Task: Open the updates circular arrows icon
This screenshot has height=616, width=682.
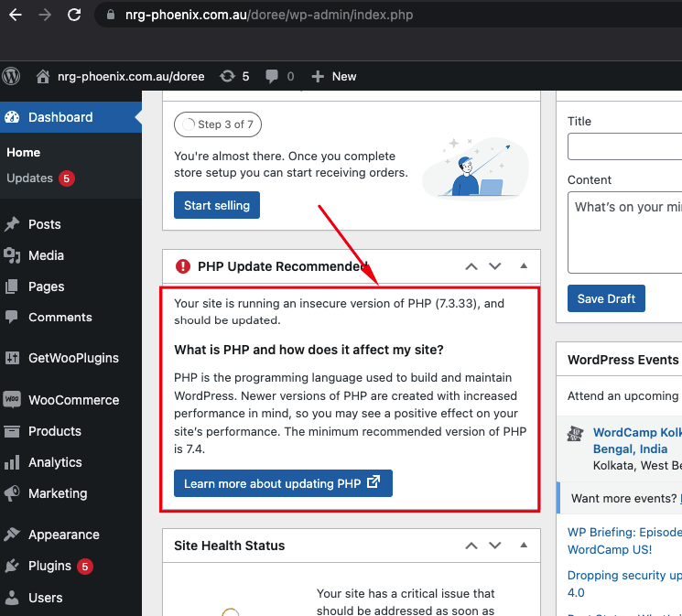Action: [227, 77]
